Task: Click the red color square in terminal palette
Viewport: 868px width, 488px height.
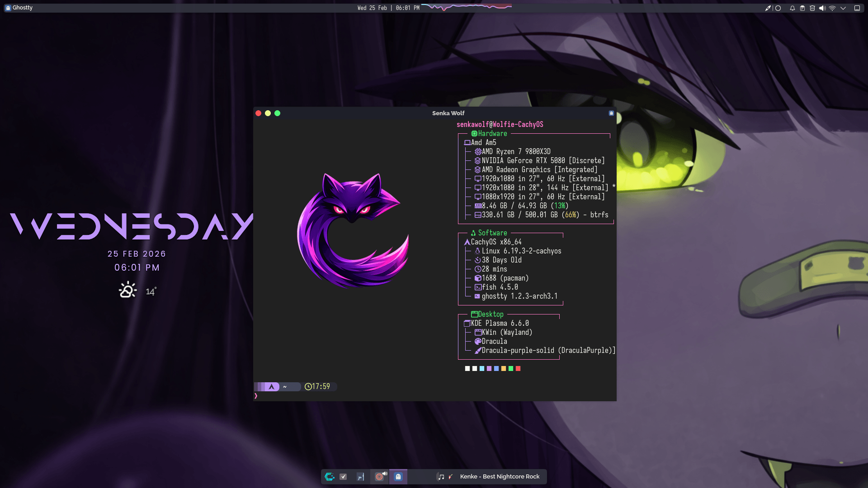Action: 518,369
